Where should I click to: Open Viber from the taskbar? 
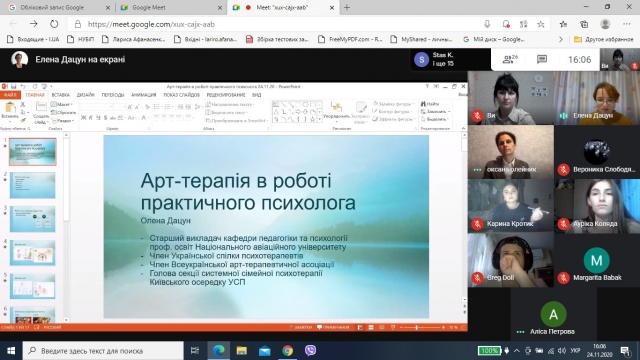pyautogui.click(x=310, y=350)
